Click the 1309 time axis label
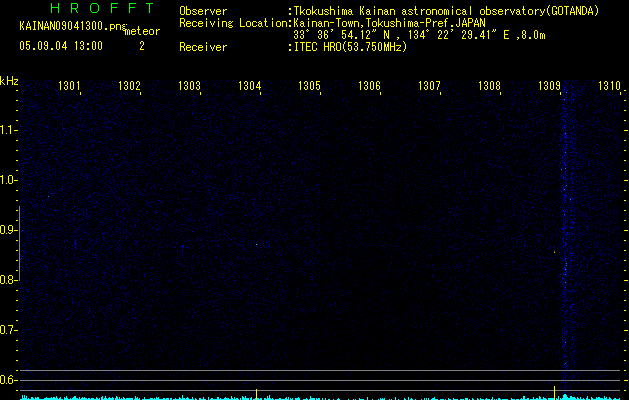629x400 pixels. (549, 86)
